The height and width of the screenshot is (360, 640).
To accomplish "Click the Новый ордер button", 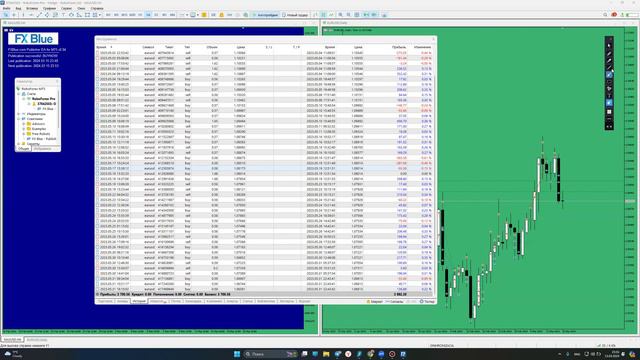I will (295, 15).
